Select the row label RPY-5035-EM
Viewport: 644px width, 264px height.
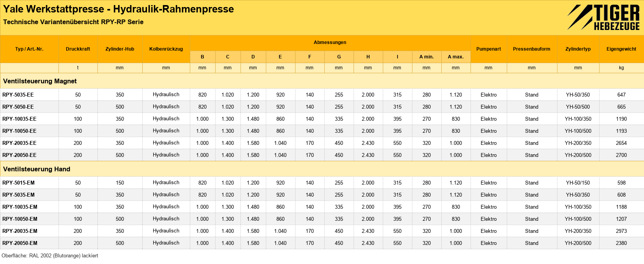point(18,195)
